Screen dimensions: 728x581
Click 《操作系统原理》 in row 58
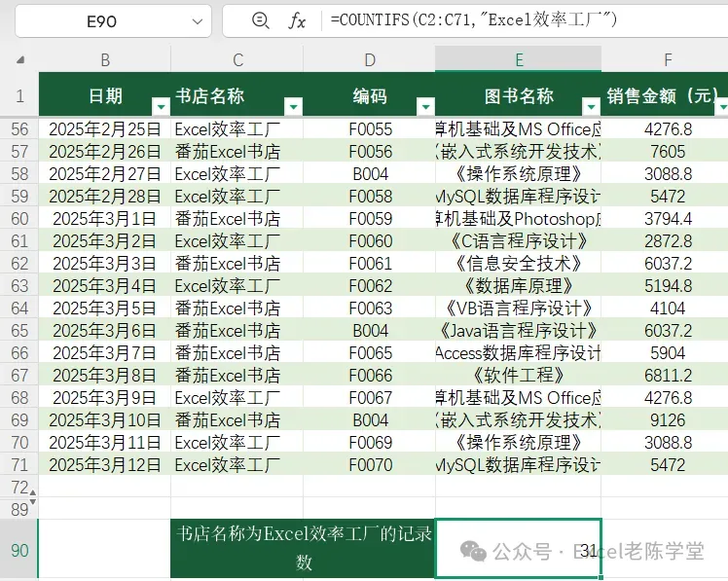coord(519,174)
